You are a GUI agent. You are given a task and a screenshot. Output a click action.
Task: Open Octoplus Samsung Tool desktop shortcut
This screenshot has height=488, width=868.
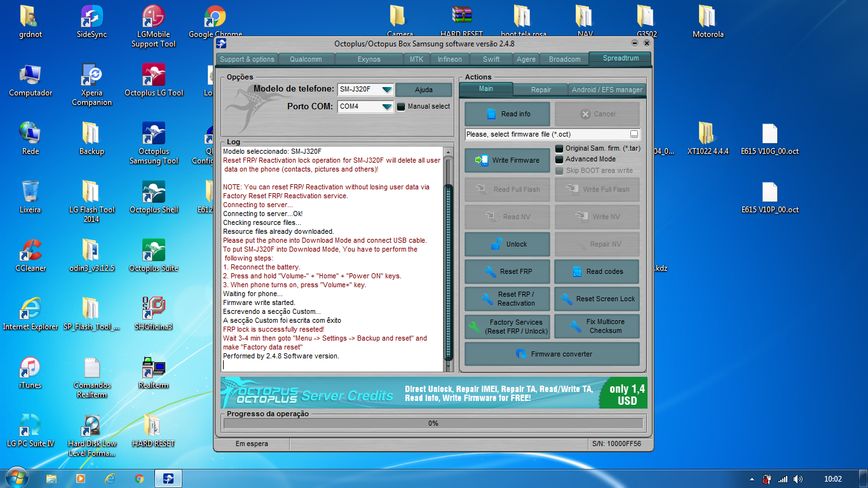click(x=153, y=144)
